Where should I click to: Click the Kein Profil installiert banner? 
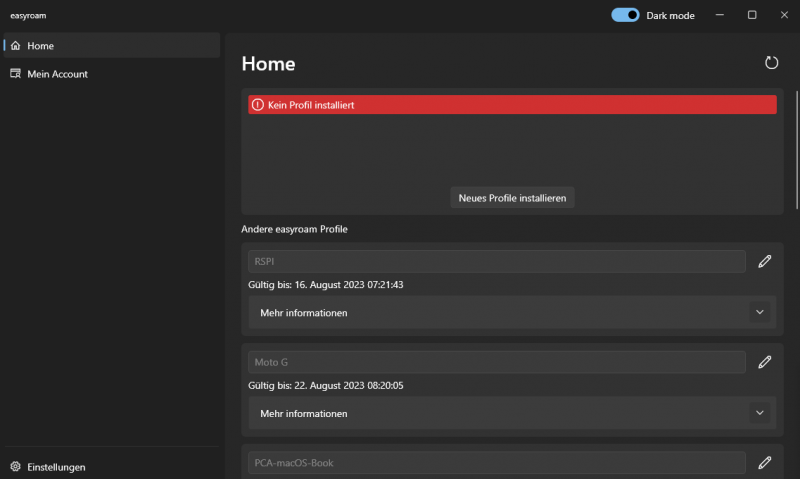[512, 105]
